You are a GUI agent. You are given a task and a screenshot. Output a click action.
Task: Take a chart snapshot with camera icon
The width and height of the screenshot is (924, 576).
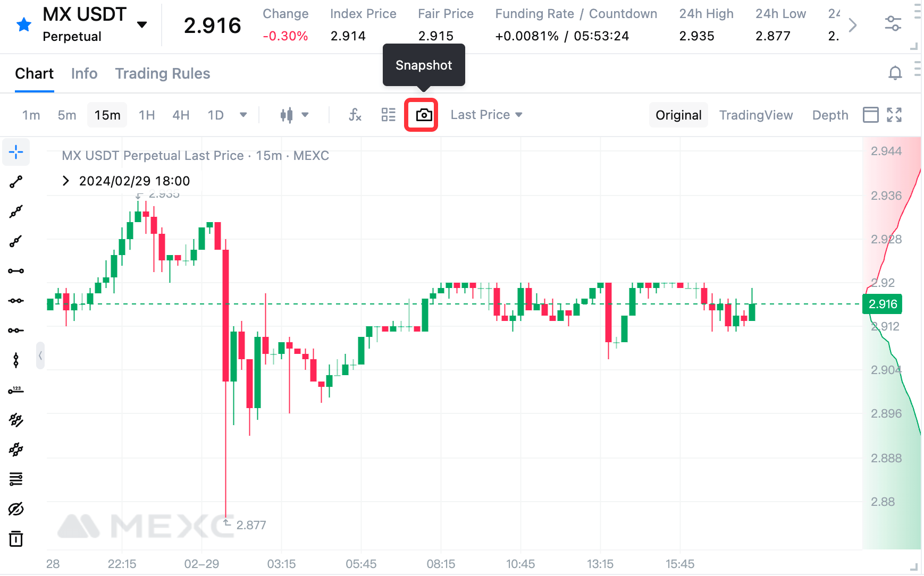[x=424, y=115]
